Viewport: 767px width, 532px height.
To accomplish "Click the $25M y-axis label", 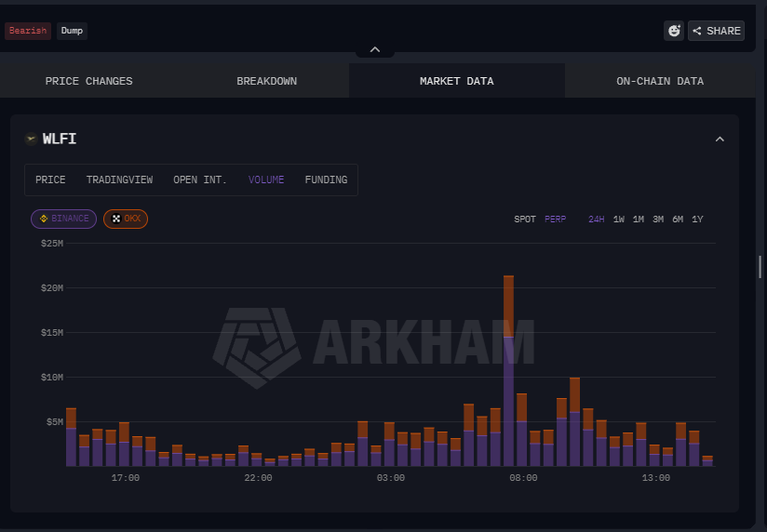I will point(52,244).
